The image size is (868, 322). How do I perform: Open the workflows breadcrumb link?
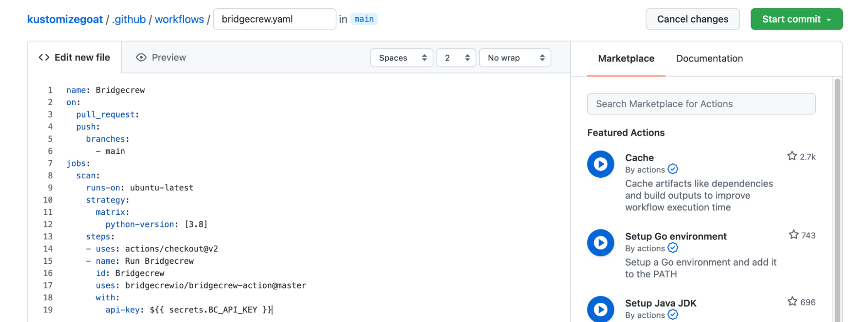pos(179,20)
